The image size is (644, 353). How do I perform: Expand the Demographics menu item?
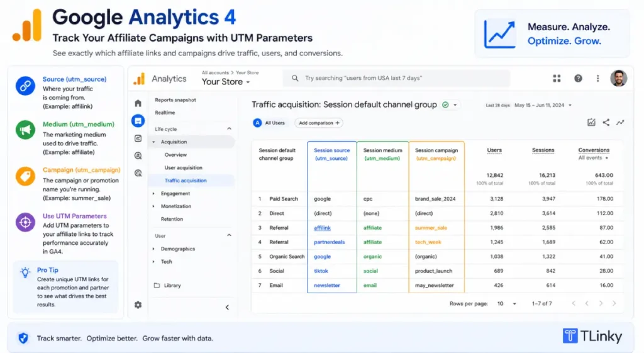(x=153, y=249)
